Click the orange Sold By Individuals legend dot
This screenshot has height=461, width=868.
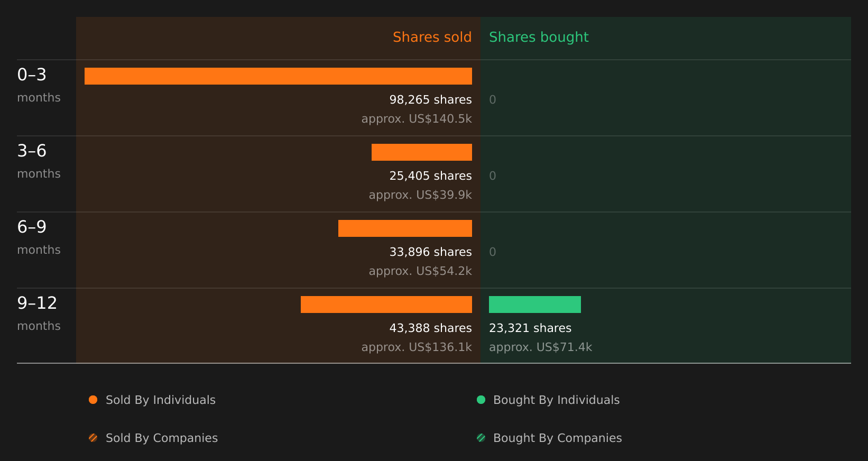[93, 400]
